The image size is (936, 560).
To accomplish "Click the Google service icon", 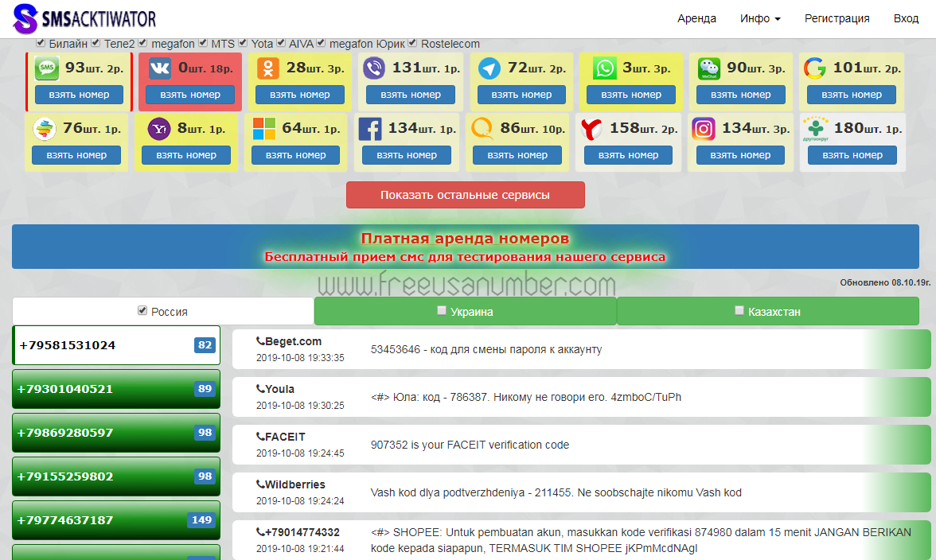I will [x=815, y=68].
